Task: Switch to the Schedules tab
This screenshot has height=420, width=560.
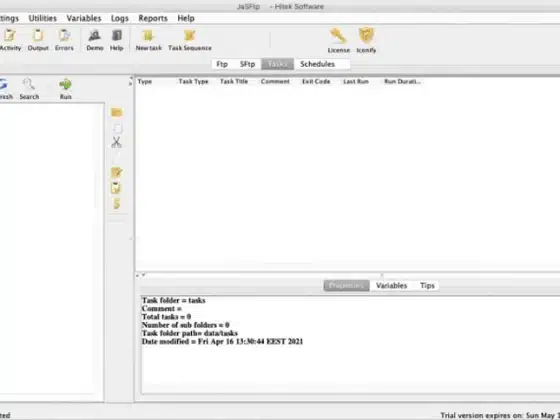Action: point(318,64)
